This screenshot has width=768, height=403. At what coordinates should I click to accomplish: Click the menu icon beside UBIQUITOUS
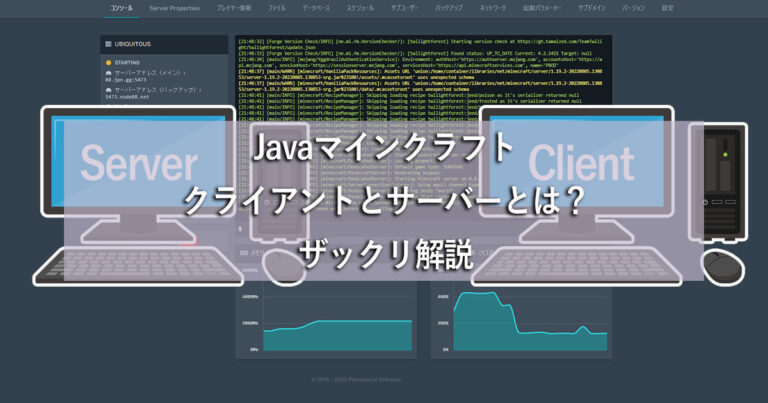pos(108,44)
